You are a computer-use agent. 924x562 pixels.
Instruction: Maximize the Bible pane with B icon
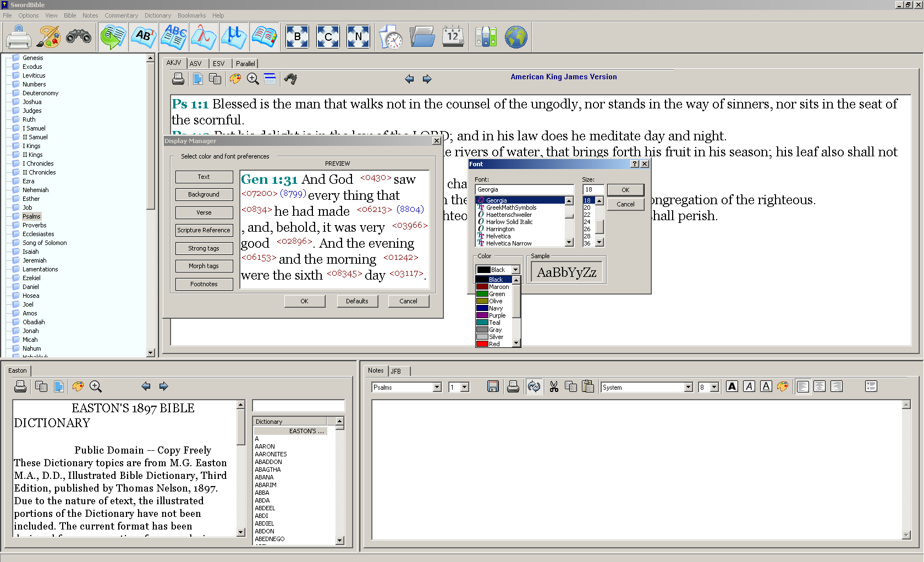pos(297,37)
